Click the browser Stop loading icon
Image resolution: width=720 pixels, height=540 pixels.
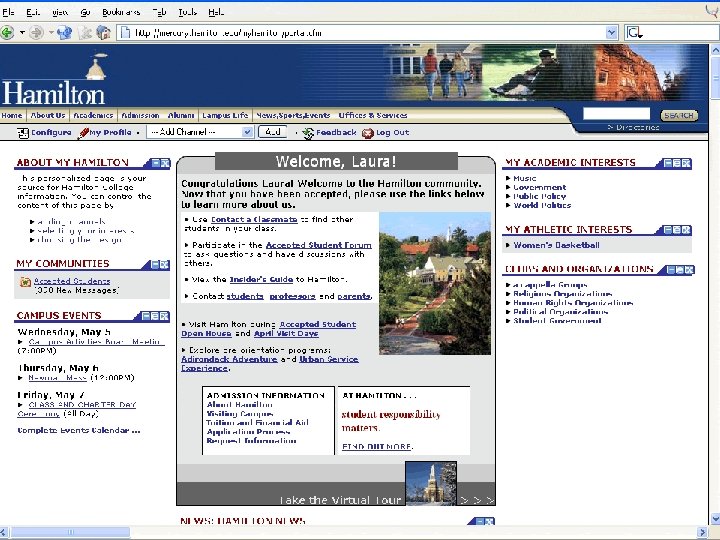[85, 33]
